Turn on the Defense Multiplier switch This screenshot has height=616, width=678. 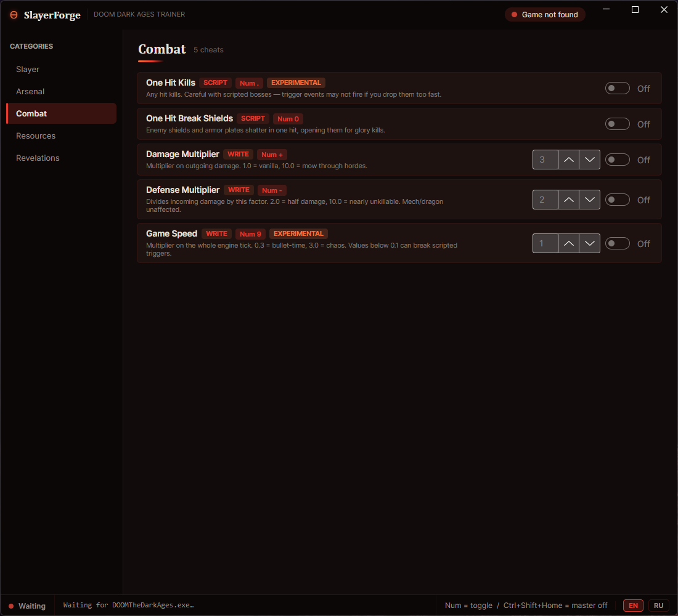617,200
